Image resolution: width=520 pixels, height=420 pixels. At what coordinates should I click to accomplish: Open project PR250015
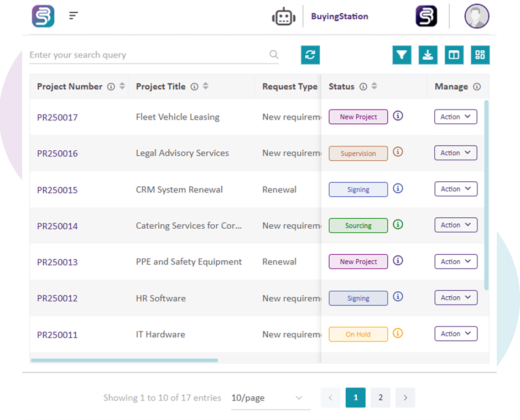point(57,190)
